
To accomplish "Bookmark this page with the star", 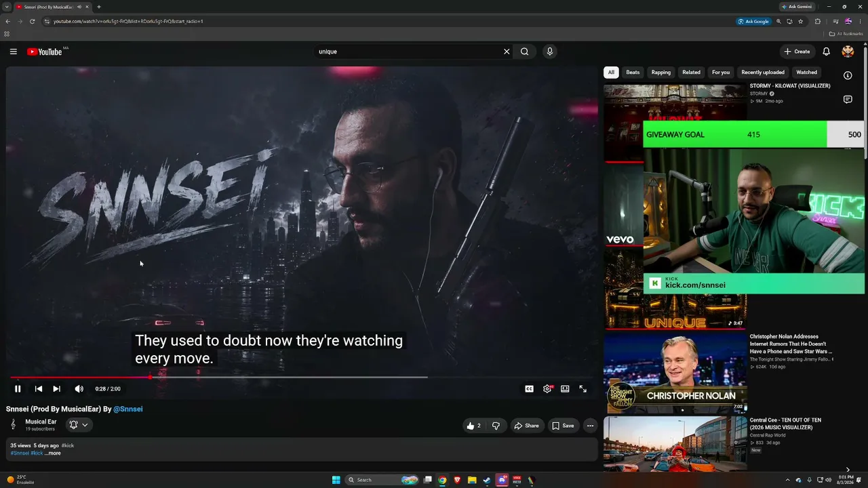I will pos(801,21).
